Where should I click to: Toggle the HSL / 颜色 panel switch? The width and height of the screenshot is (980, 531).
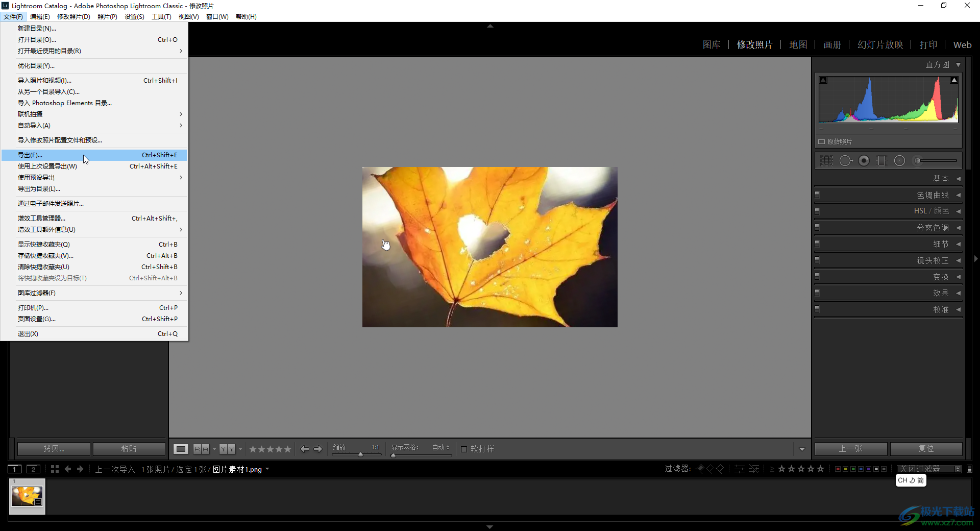click(x=817, y=211)
